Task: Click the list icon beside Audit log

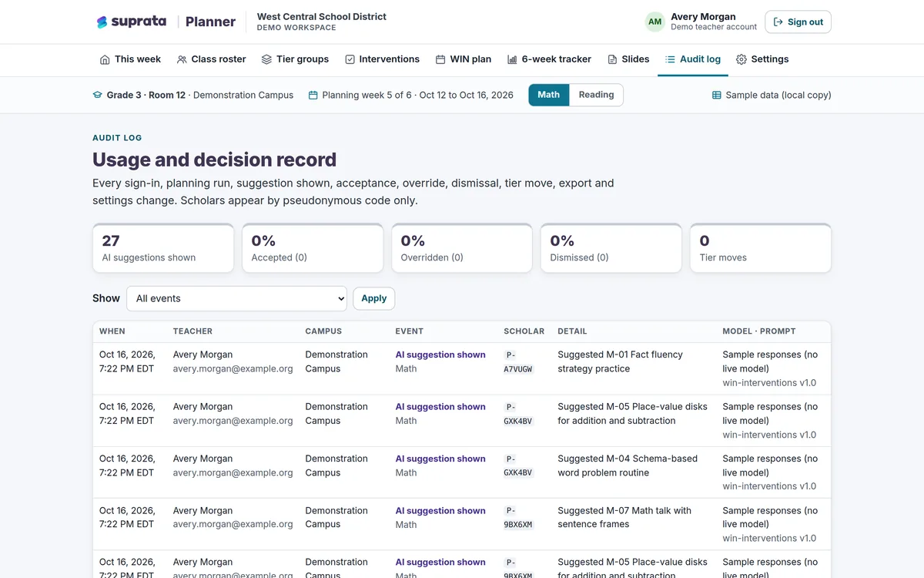Action: pyautogui.click(x=670, y=59)
